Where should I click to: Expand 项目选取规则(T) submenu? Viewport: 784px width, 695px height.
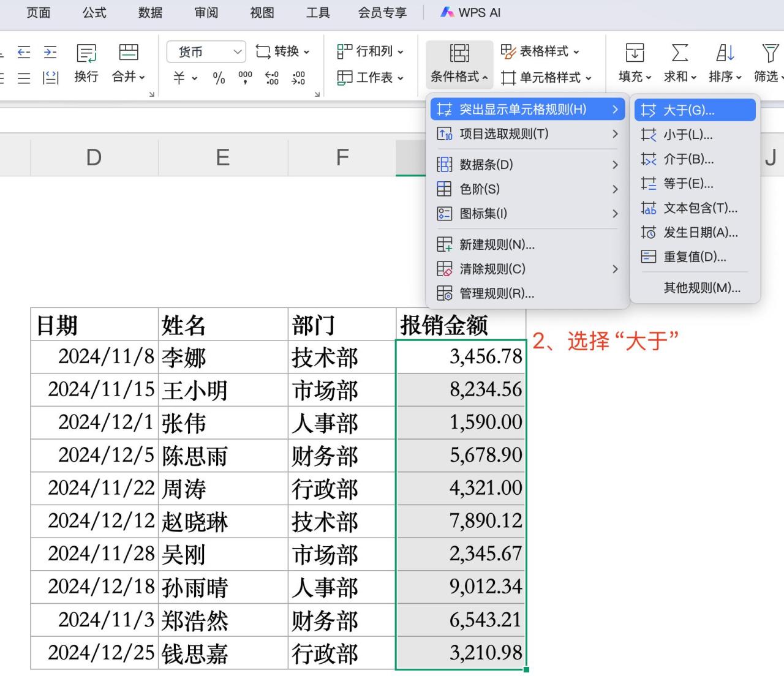click(527, 134)
